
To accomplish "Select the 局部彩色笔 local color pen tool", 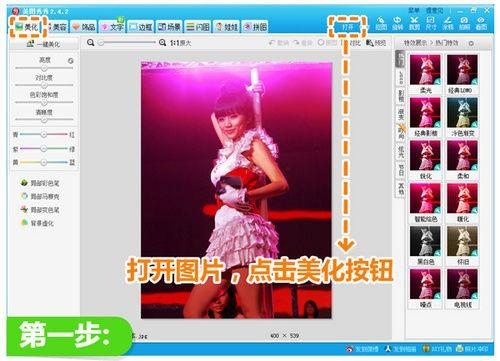I will [x=40, y=183].
